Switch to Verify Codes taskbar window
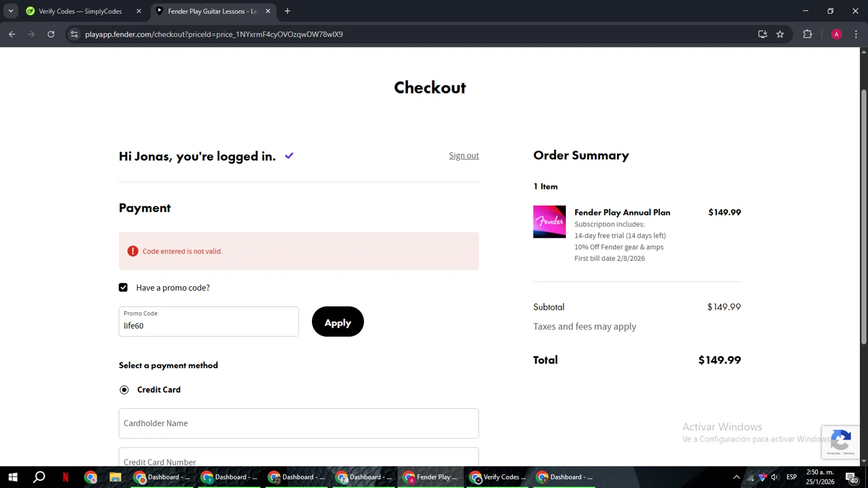The height and width of the screenshot is (488, 868). coord(498,477)
